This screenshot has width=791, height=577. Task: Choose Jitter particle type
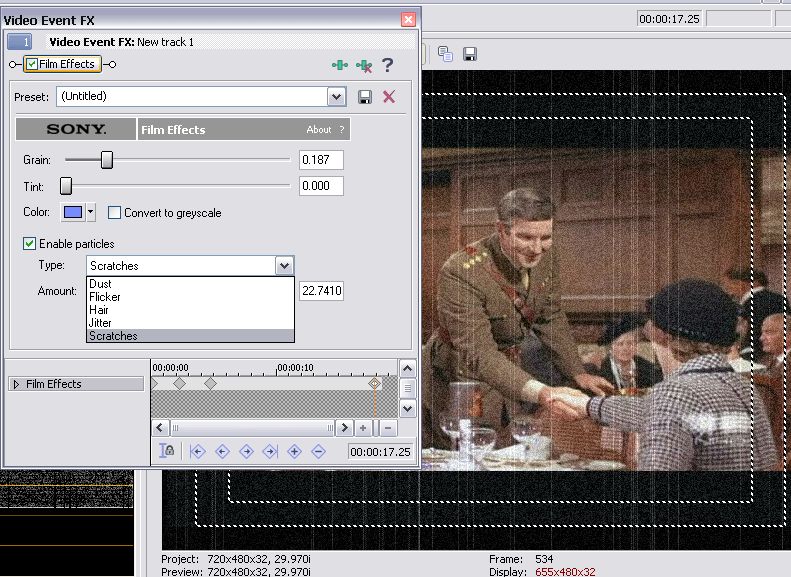coord(190,323)
